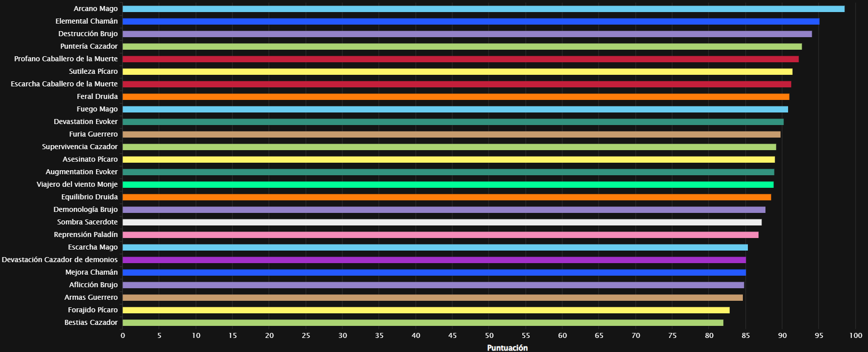Click the 'Devastación Cazador de demonios' label
This screenshot has width=868, height=352.
click(x=60, y=260)
